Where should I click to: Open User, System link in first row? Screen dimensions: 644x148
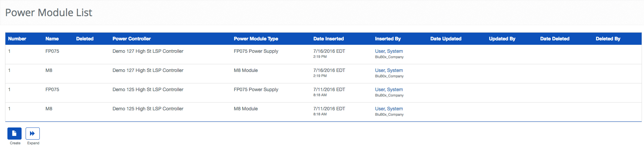[x=389, y=51]
